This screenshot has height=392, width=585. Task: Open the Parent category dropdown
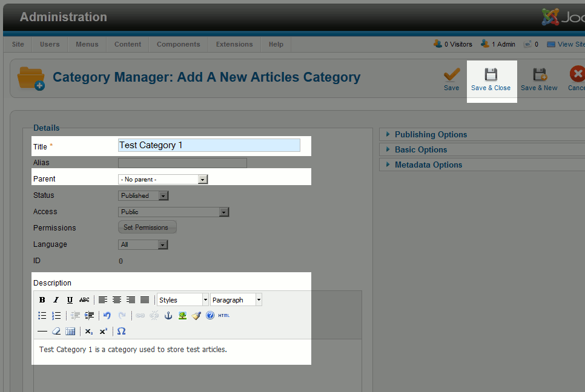tap(163, 180)
